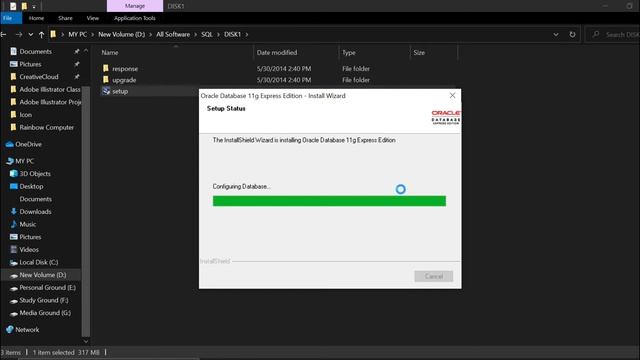The width and height of the screenshot is (640, 360).
Task: Click navigation pane scroll up arrow
Action: (86, 51)
